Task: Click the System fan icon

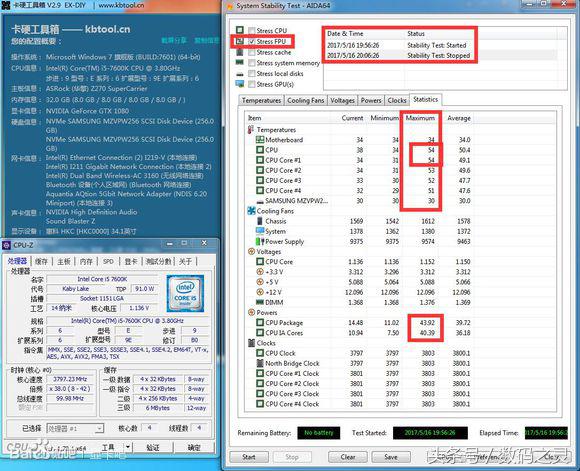Action: click(260, 231)
